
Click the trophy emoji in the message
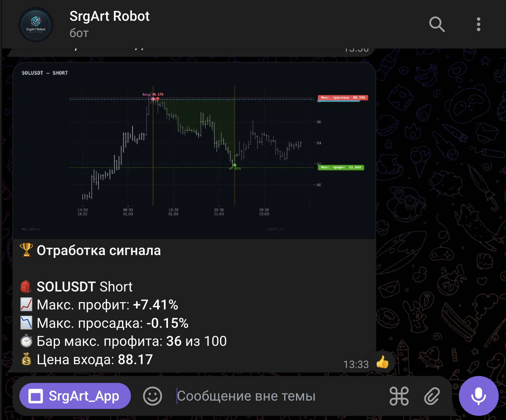point(26,250)
